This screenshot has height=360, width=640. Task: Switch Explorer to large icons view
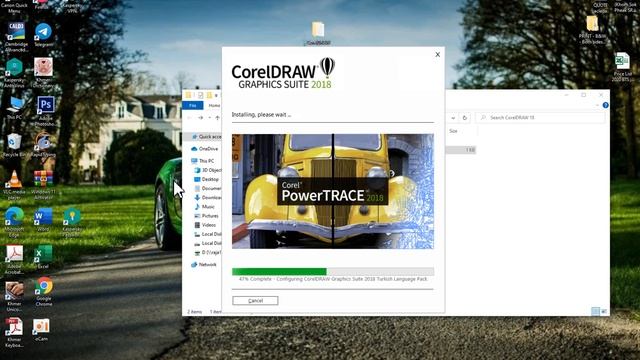[x=604, y=311]
